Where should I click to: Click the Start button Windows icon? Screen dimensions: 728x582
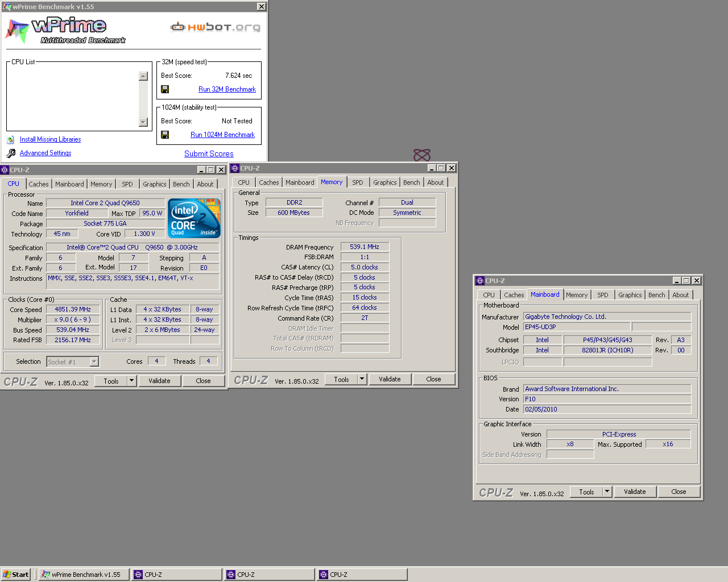pyautogui.click(x=7, y=575)
